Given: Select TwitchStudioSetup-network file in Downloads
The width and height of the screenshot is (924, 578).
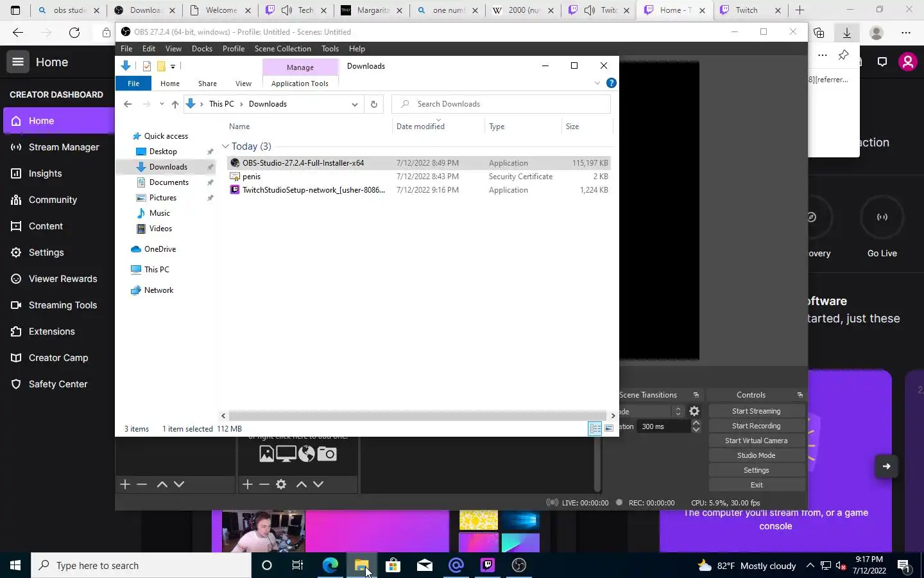Looking at the screenshot, I should [x=418, y=190].
